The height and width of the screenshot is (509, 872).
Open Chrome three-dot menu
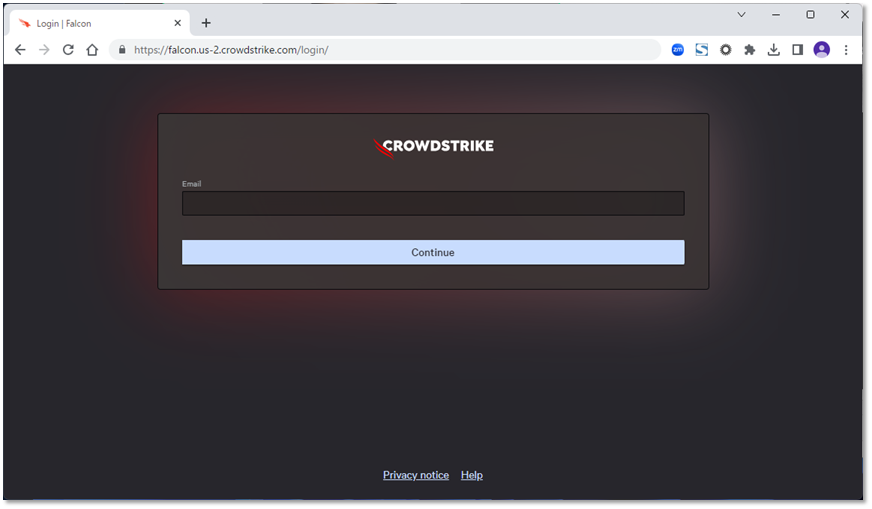[846, 50]
